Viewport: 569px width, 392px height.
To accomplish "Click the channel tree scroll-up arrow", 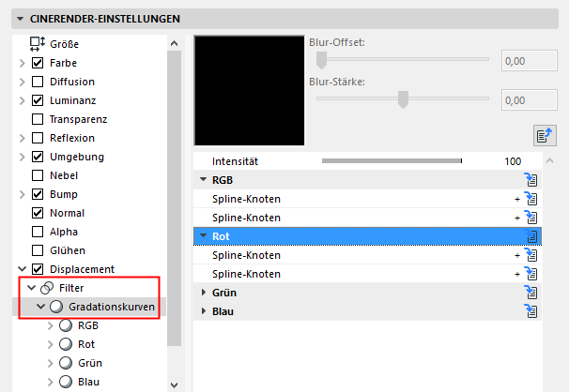I will pos(175,44).
